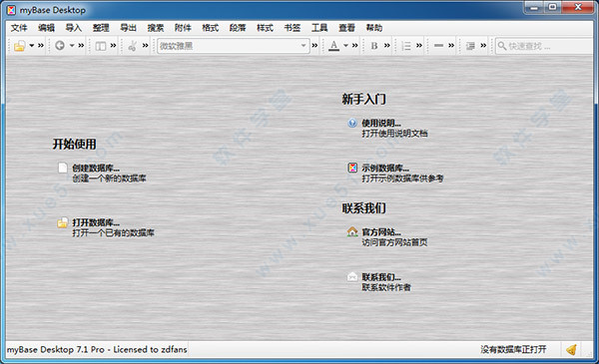Click the back navigation arrow icon
Viewport: 599px width, 364px height.
pos(60,46)
